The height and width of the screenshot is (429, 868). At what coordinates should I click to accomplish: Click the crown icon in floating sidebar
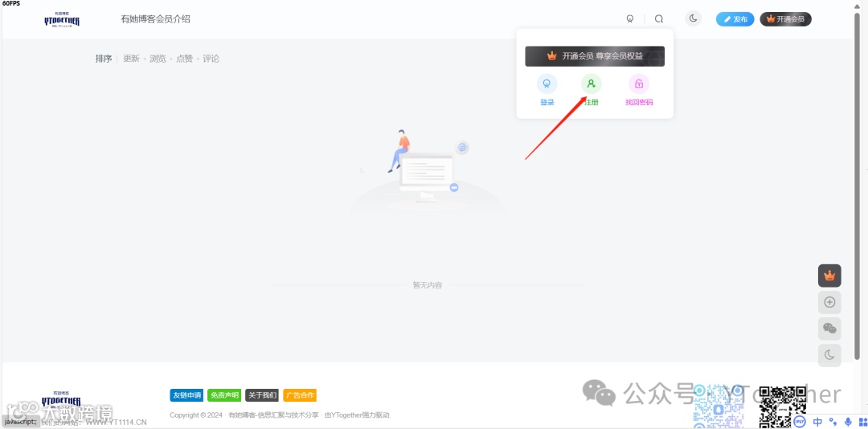point(829,276)
